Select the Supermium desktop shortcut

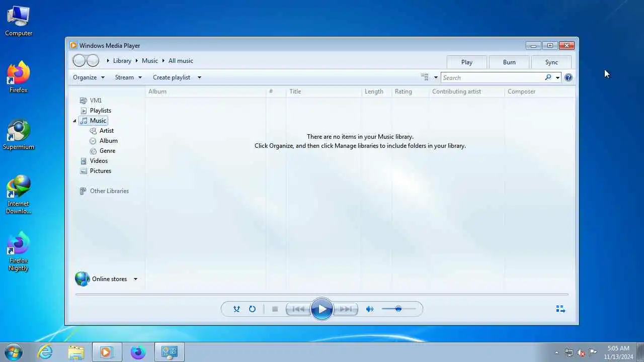coord(19,135)
